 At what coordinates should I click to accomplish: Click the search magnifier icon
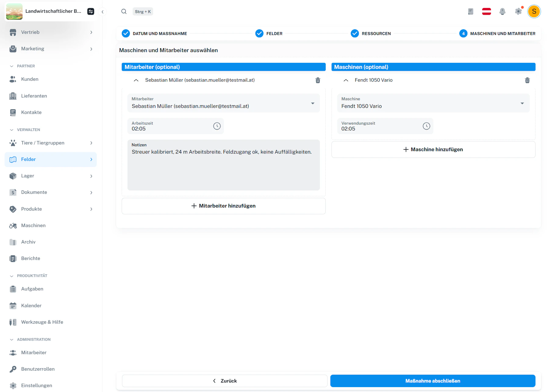click(x=124, y=12)
